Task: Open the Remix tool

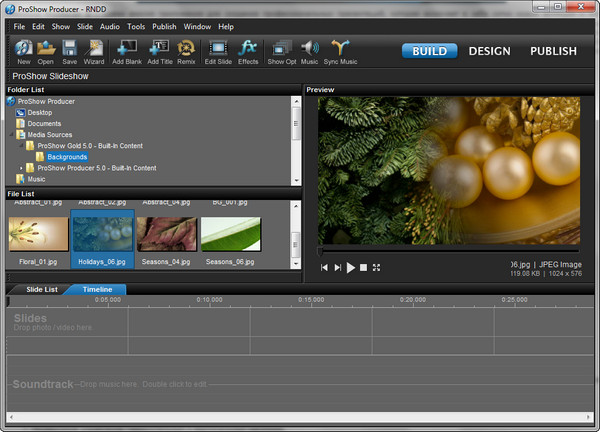Action: [x=186, y=48]
